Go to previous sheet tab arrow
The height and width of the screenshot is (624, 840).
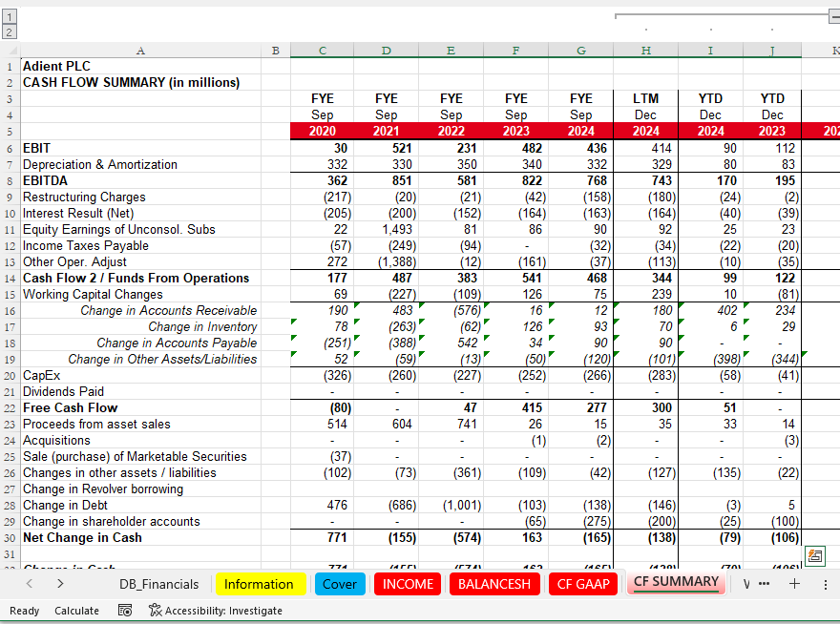(x=30, y=583)
